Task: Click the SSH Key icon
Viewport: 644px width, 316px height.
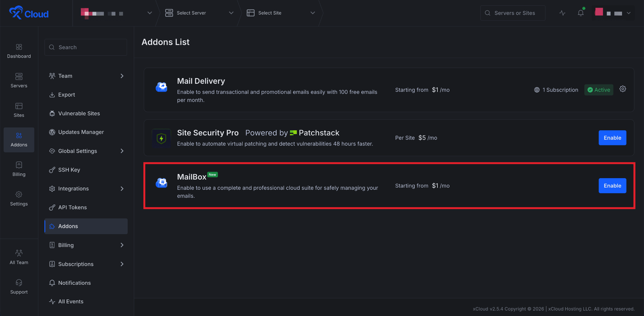Action: [52, 170]
